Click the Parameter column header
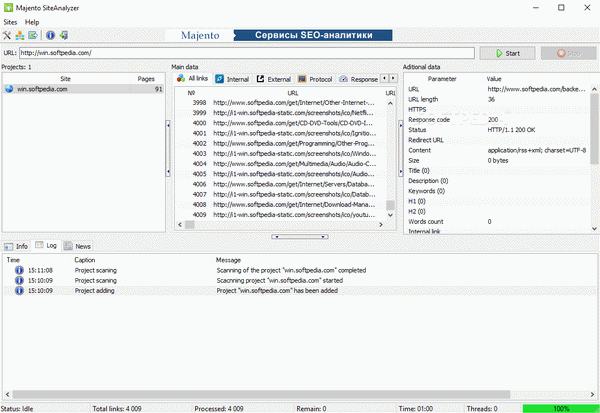The height and width of the screenshot is (413, 600). (x=442, y=79)
